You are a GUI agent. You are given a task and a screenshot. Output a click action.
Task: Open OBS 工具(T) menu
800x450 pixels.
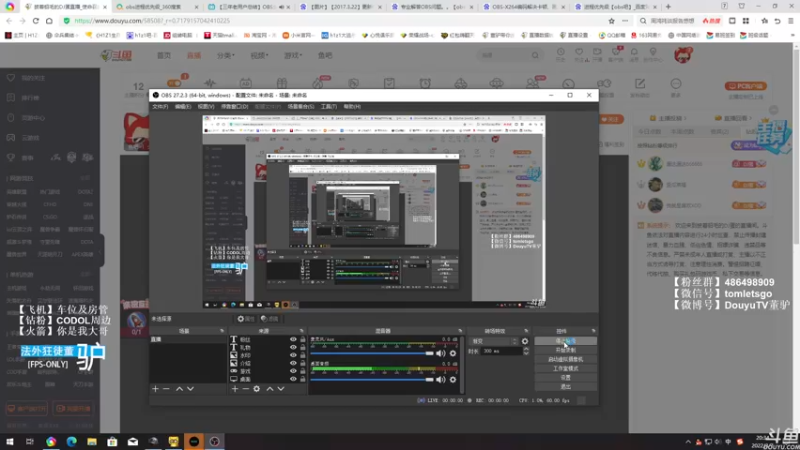coord(329,107)
